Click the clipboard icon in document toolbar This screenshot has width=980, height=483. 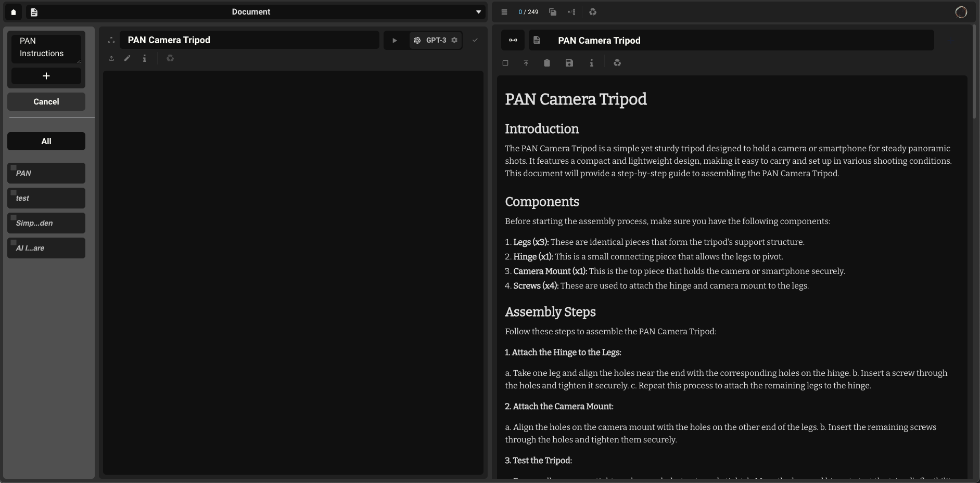pyautogui.click(x=547, y=63)
